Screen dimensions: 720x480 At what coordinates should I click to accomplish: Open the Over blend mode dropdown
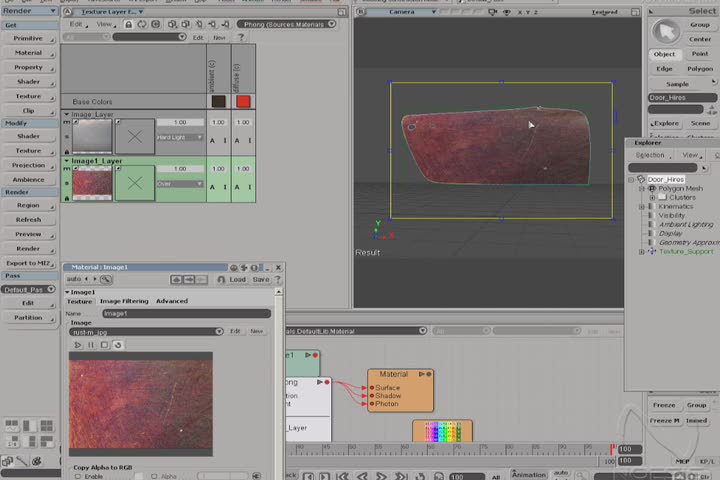180,184
